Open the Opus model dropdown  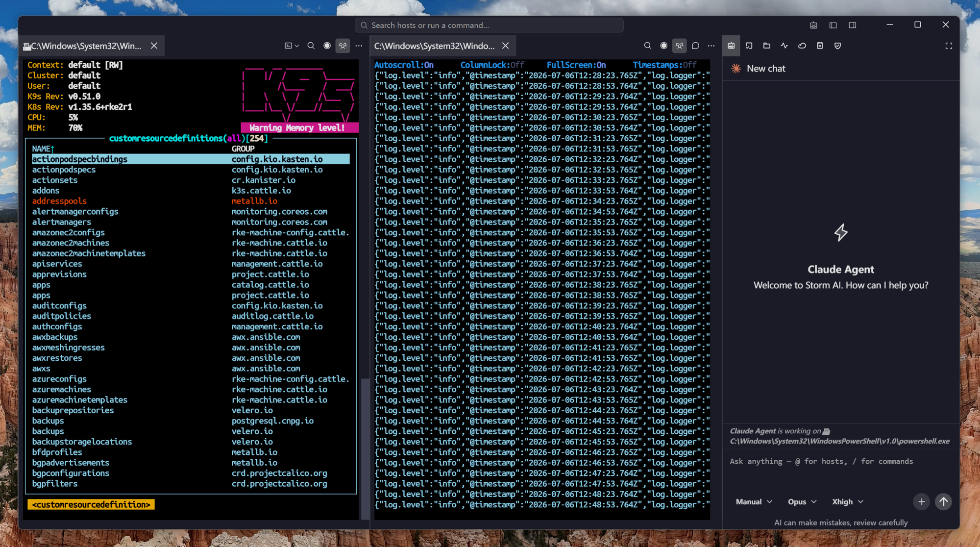(x=802, y=501)
